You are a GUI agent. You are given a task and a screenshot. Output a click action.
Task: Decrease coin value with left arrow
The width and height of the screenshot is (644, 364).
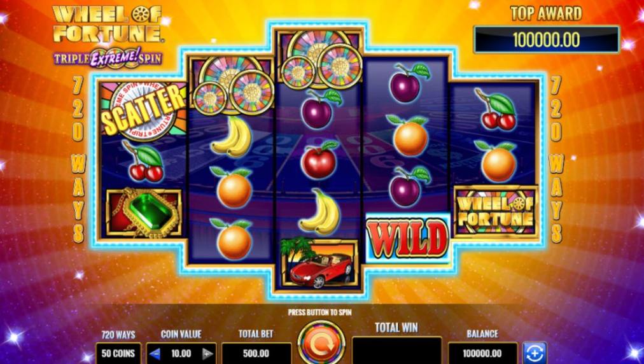point(155,353)
